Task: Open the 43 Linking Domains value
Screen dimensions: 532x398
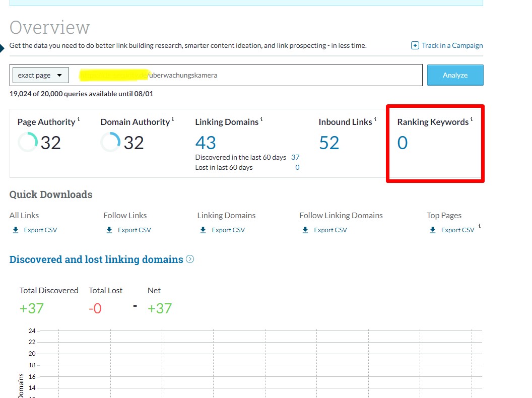Action: click(x=206, y=143)
